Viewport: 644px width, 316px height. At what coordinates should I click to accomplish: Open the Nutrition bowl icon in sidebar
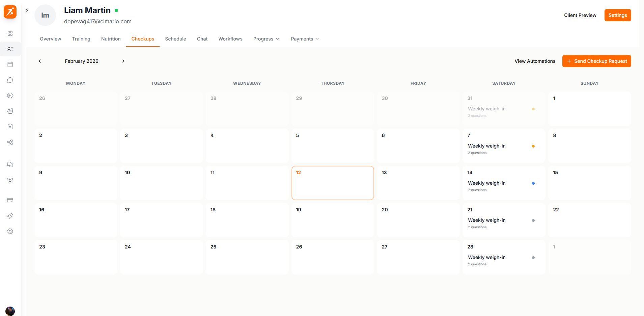click(10, 111)
